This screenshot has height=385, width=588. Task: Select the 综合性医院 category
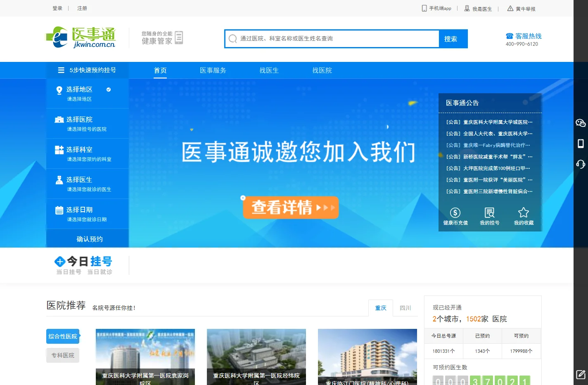point(63,336)
